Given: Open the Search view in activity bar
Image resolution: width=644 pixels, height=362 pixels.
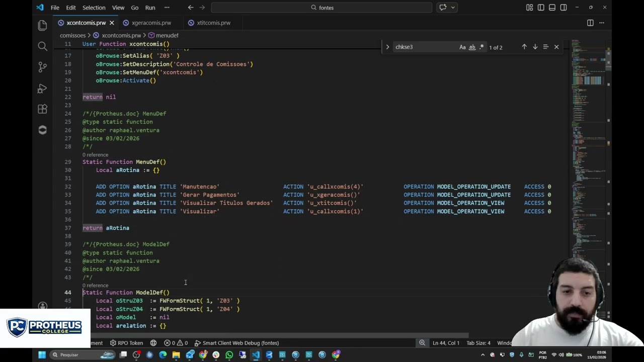Looking at the screenshot, I should coord(42,46).
